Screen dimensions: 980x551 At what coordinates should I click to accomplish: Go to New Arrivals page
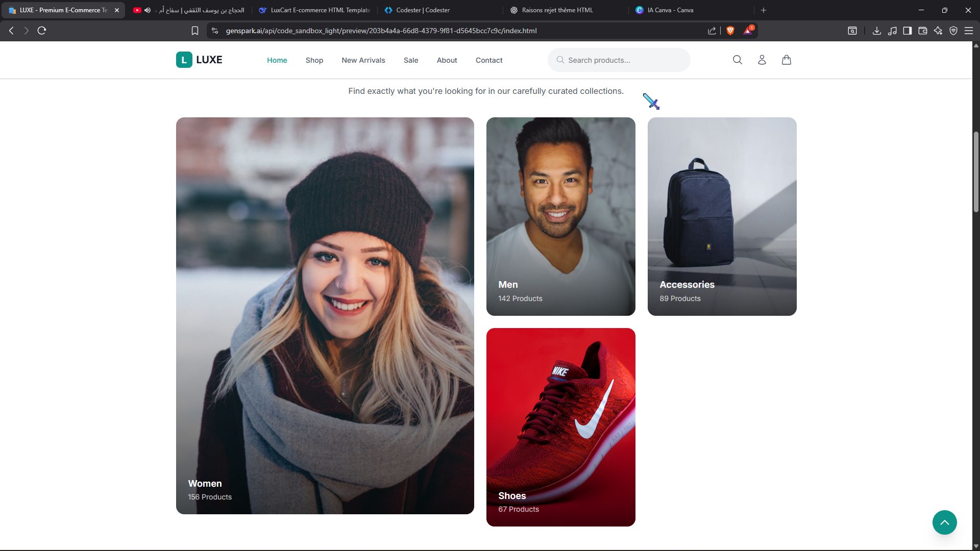tap(363, 60)
